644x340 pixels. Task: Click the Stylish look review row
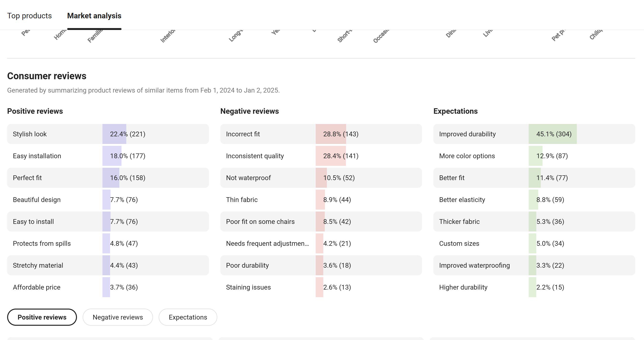pyautogui.click(x=108, y=134)
